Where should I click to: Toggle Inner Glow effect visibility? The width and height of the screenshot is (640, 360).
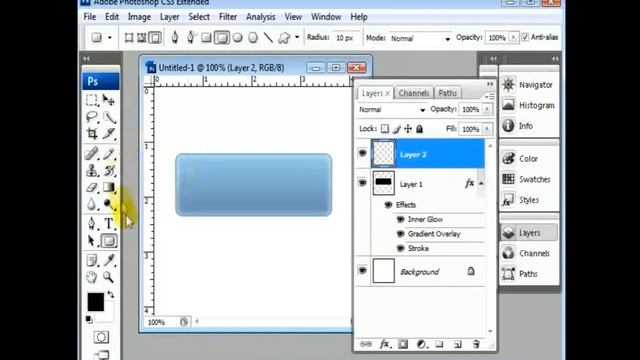(400, 220)
